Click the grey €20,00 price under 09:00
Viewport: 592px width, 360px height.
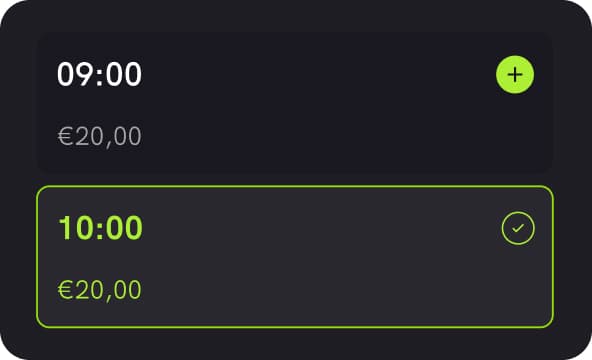(x=99, y=136)
